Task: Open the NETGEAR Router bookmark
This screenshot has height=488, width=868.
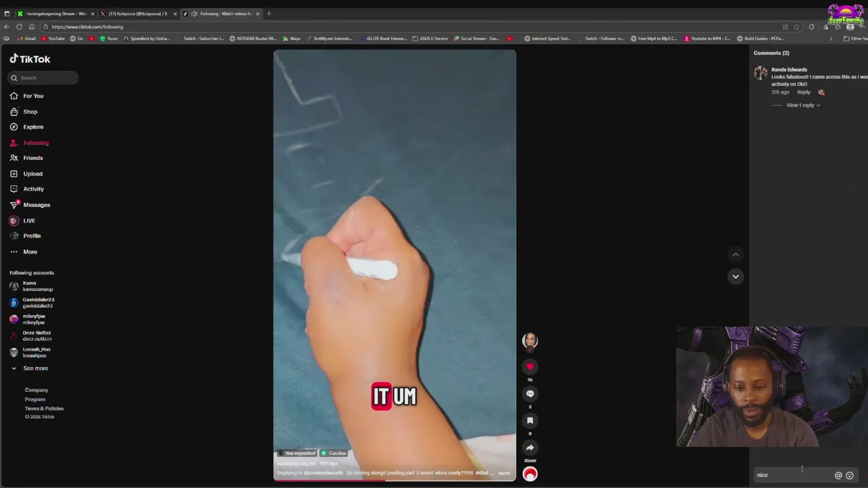Action: [253, 39]
